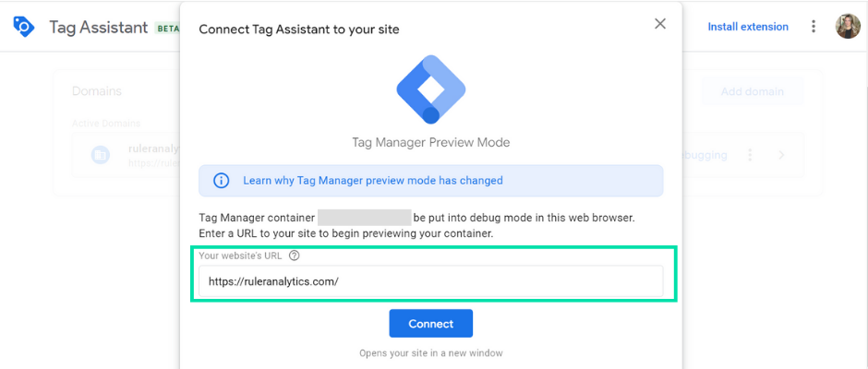Click the Tag Assistant logo icon
868x369 pixels.
tap(24, 27)
